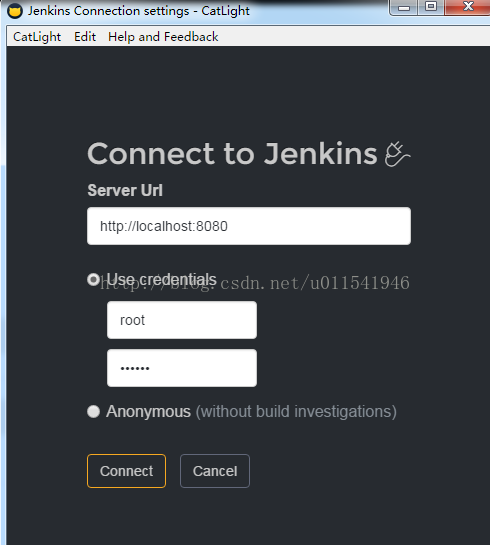This screenshot has width=490, height=545.
Task: Open the Edit menu
Action: pyautogui.click(x=85, y=36)
